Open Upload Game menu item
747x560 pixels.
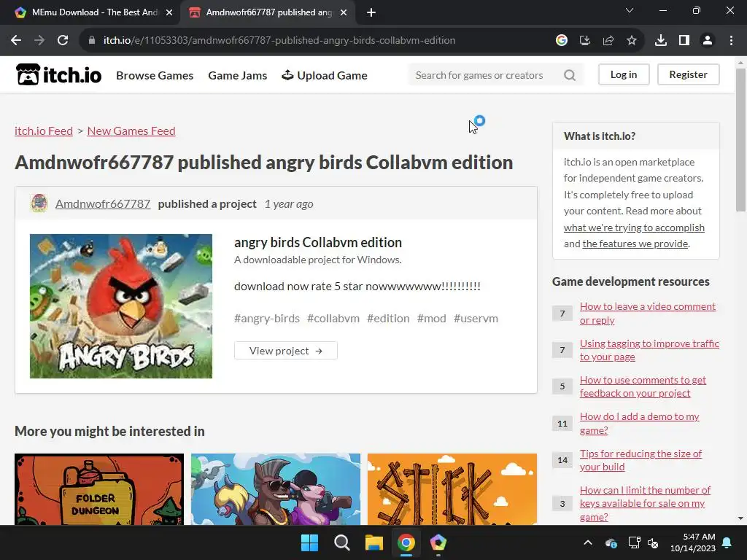[x=325, y=75]
